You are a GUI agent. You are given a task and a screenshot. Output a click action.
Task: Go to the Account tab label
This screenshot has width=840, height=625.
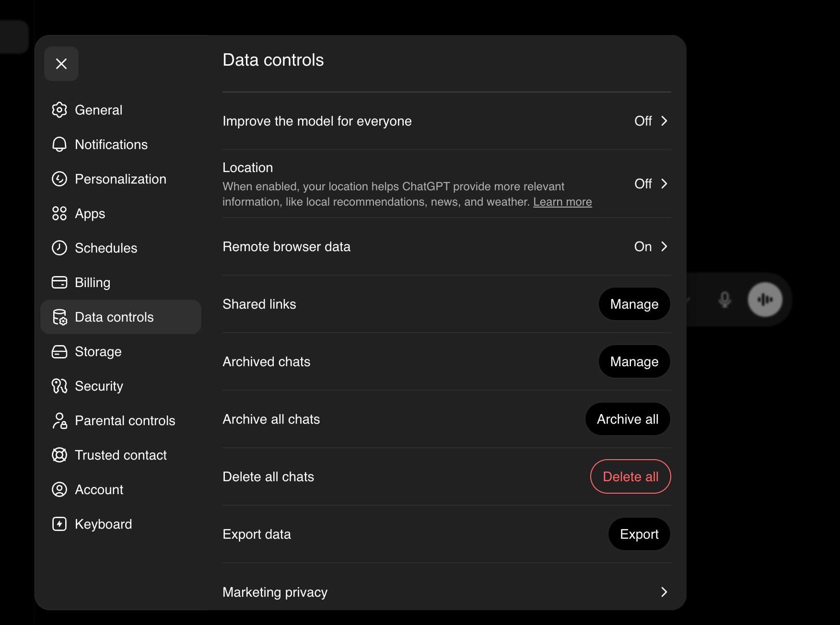[99, 490]
